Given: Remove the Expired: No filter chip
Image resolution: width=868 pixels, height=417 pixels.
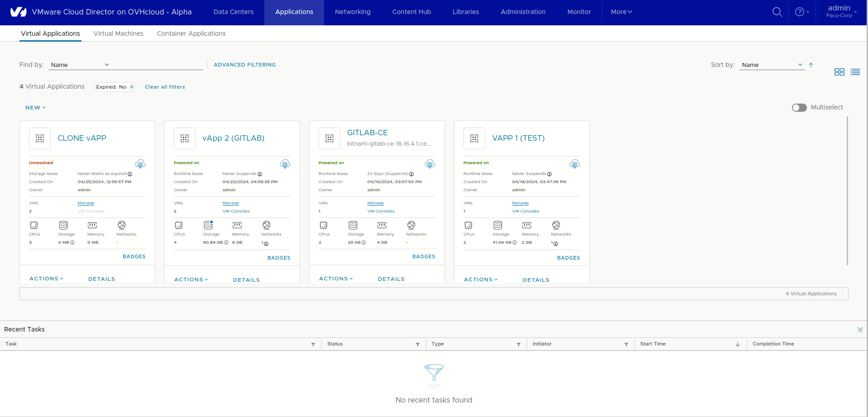Looking at the screenshot, I should pyautogui.click(x=131, y=87).
